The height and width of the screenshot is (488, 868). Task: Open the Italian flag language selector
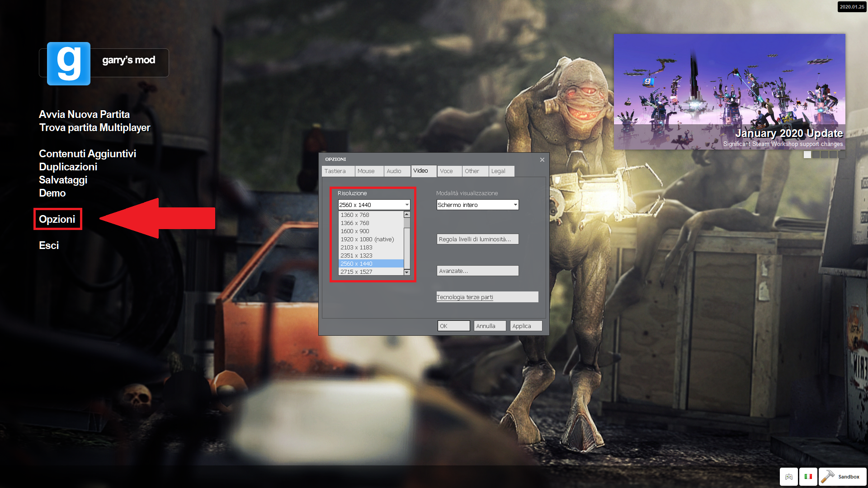pyautogui.click(x=808, y=477)
